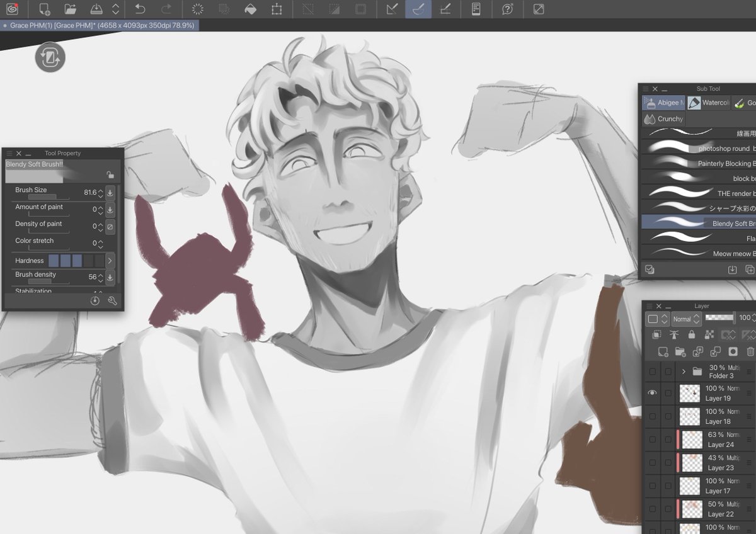The image size is (756, 534).
Task: Select THE render brush
Action: [698, 193]
